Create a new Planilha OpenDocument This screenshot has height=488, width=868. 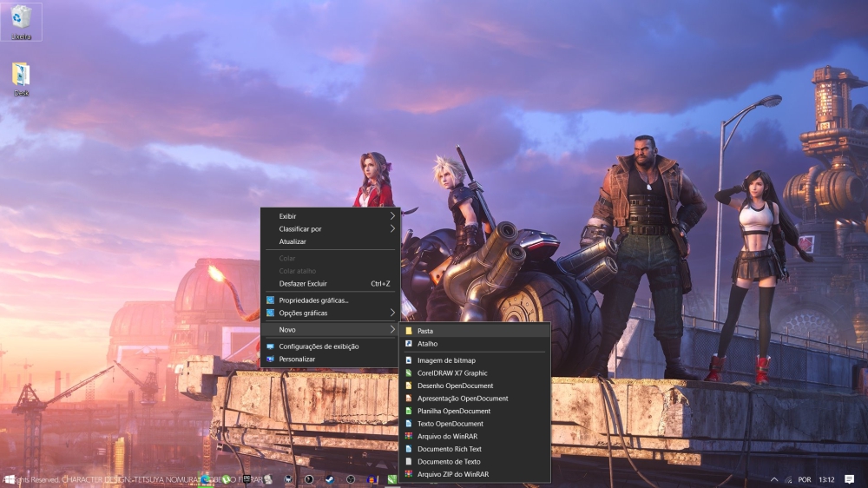(x=475, y=411)
